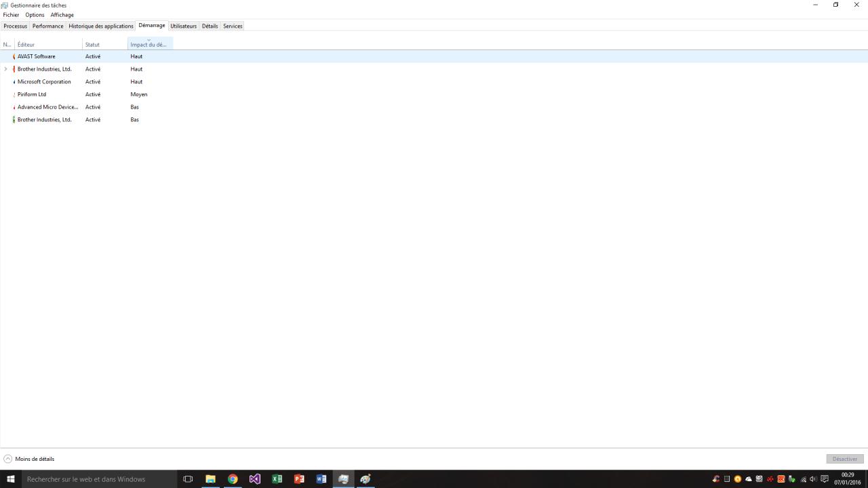Select Brother Industries, Ltd. with Haut impact
This screenshot has width=868, height=488.
(434, 69)
